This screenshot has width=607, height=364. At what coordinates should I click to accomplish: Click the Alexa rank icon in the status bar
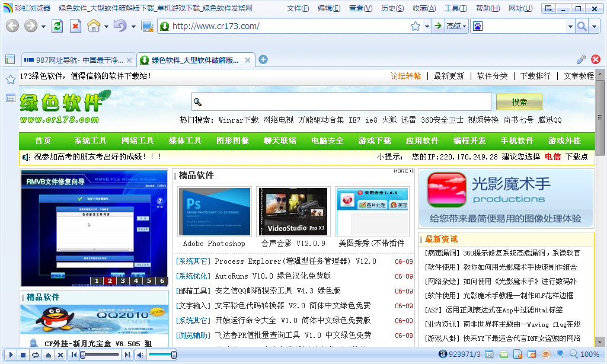pos(442,354)
